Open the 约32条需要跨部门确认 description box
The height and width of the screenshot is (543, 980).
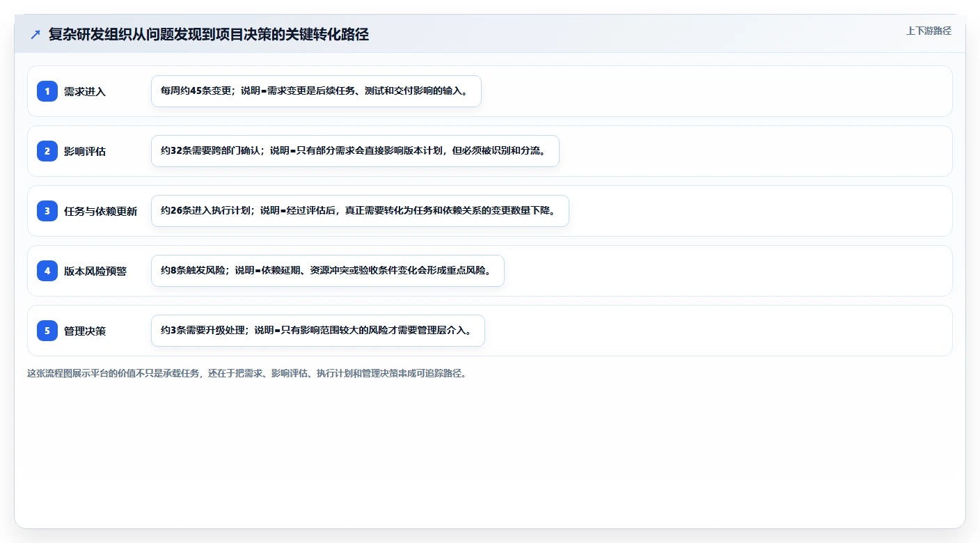pyautogui.click(x=355, y=151)
